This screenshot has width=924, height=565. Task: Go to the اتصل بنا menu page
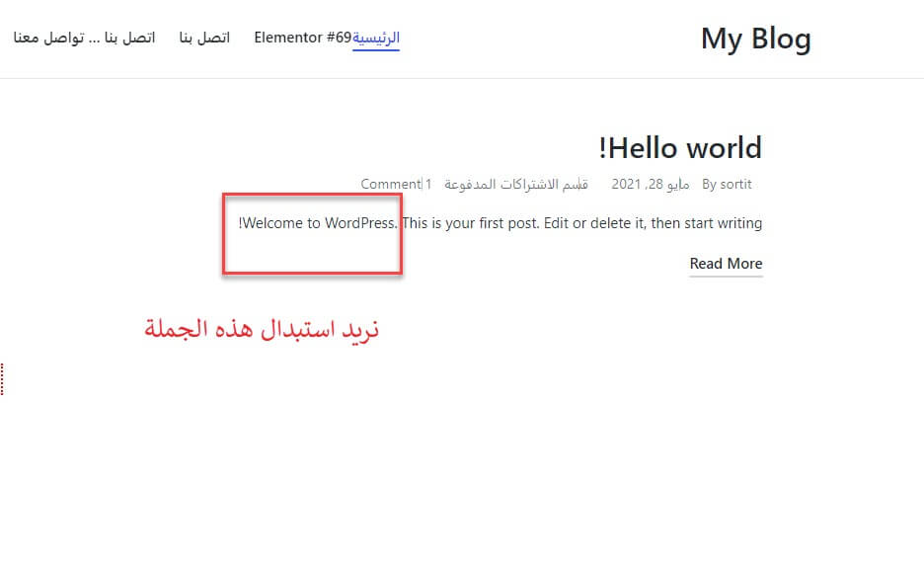pyautogui.click(x=204, y=38)
